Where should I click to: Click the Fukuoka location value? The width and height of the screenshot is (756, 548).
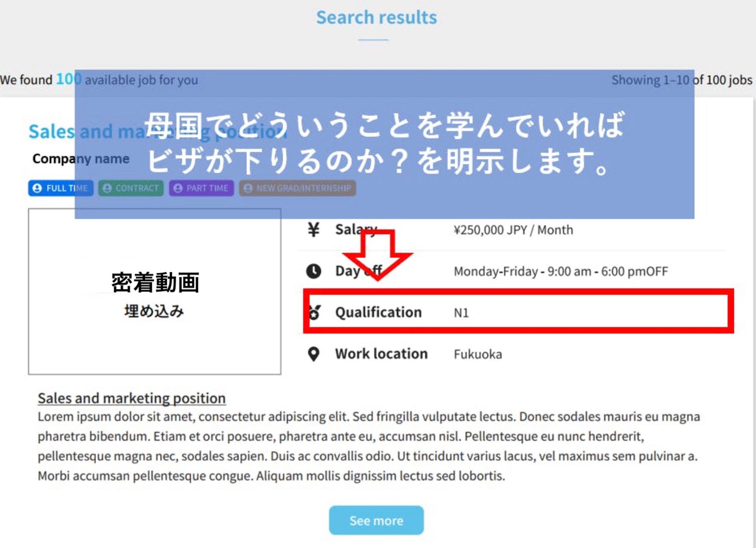coord(477,354)
